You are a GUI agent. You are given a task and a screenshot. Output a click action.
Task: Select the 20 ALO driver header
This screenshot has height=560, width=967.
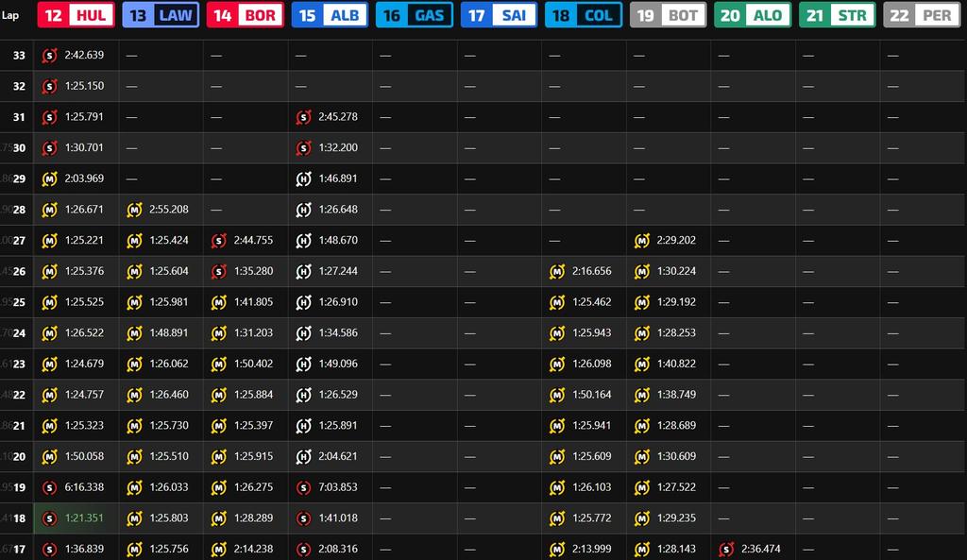coord(753,15)
